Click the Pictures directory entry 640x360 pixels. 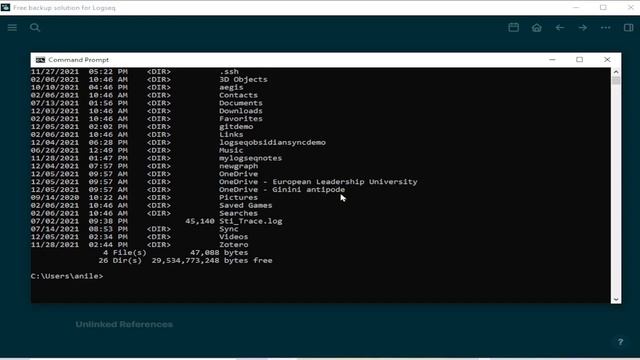tap(238, 198)
